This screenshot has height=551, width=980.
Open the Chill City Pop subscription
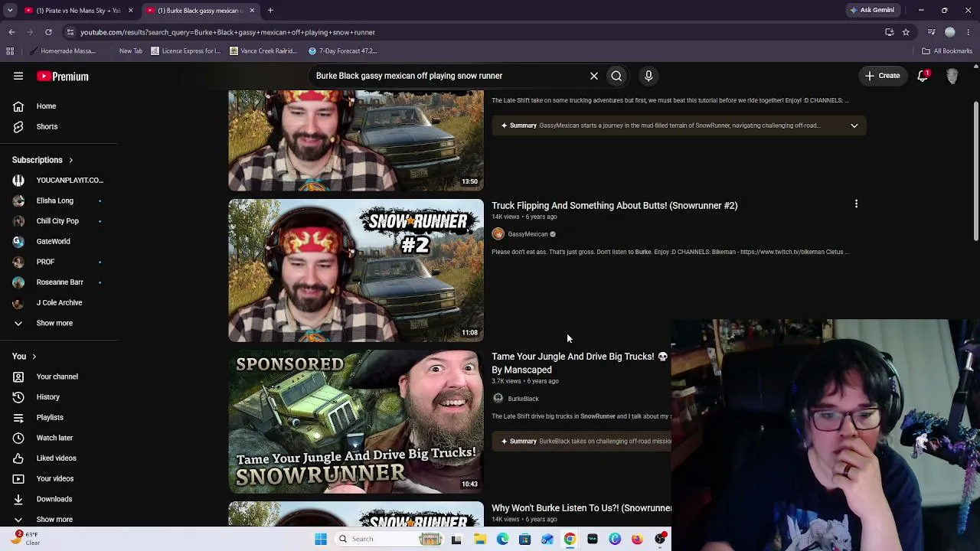click(x=59, y=221)
